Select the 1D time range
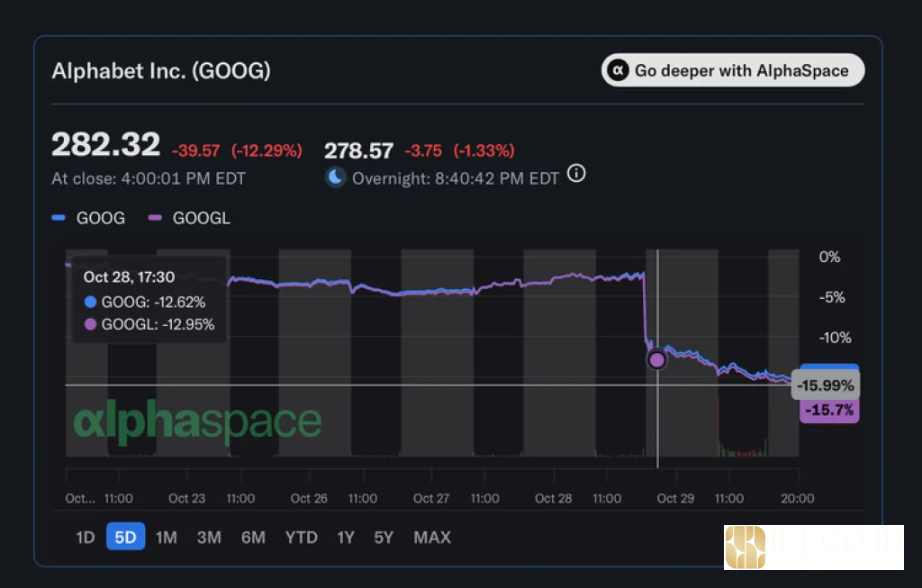The width and height of the screenshot is (922, 588). tap(86, 538)
